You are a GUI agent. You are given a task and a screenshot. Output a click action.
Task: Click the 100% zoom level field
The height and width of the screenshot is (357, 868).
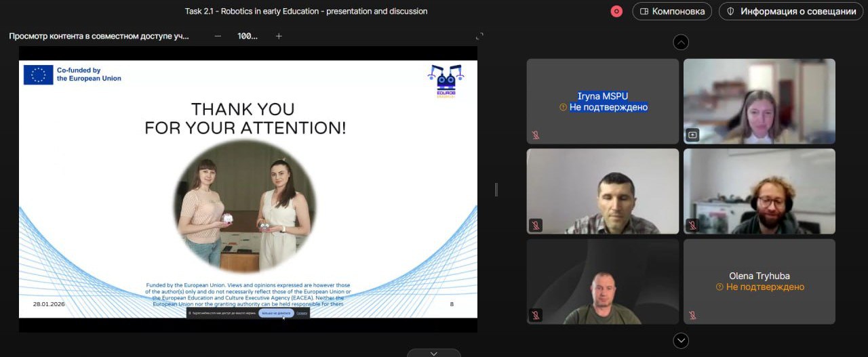tap(248, 37)
